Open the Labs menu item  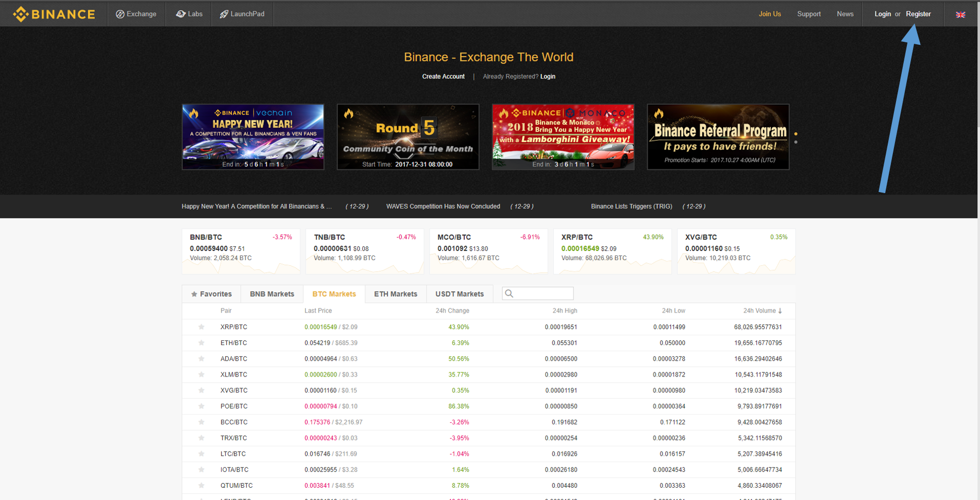point(189,14)
